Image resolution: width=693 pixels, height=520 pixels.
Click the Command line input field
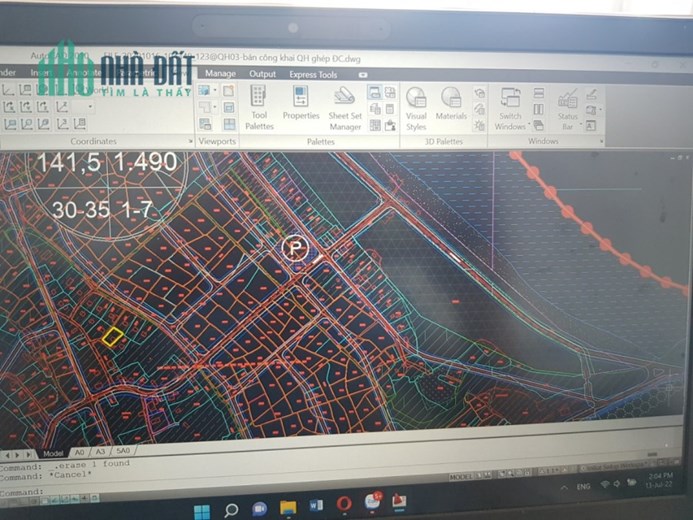[221, 491]
